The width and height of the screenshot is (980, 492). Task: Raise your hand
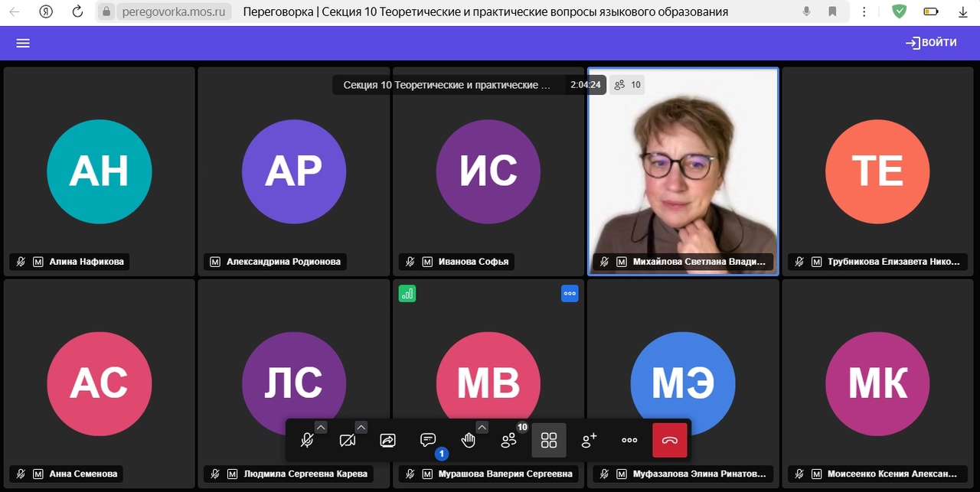click(468, 441)
